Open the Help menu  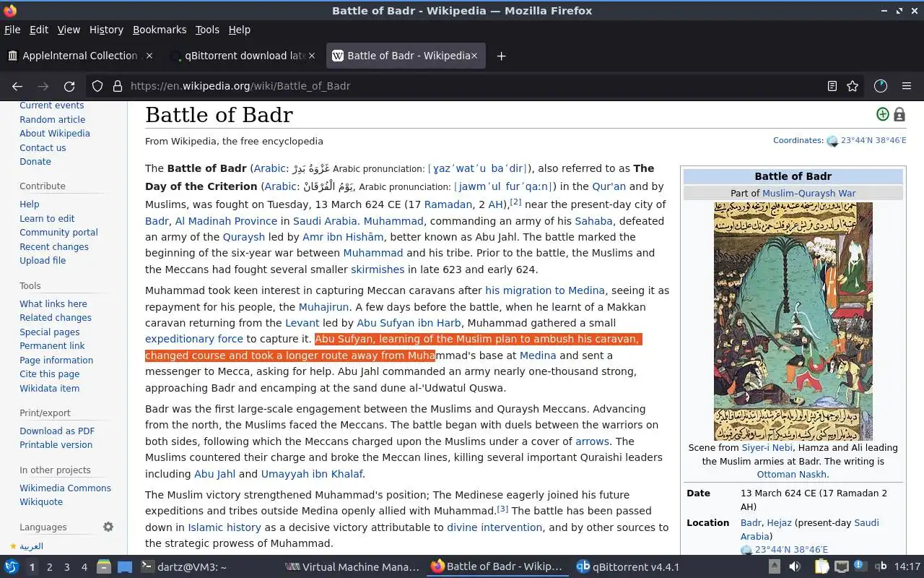click(x=240, y=30)
